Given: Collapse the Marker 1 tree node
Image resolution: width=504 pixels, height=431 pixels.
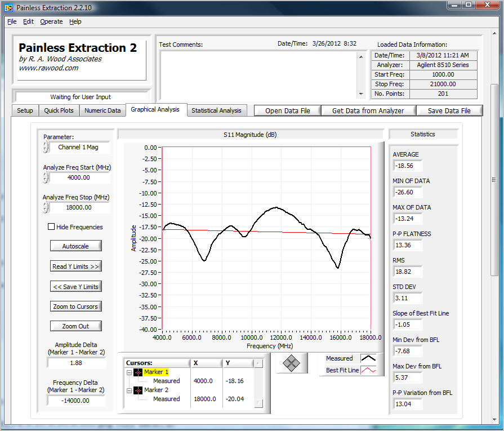Looking at the screenshot, I should (x=129, y=372).
